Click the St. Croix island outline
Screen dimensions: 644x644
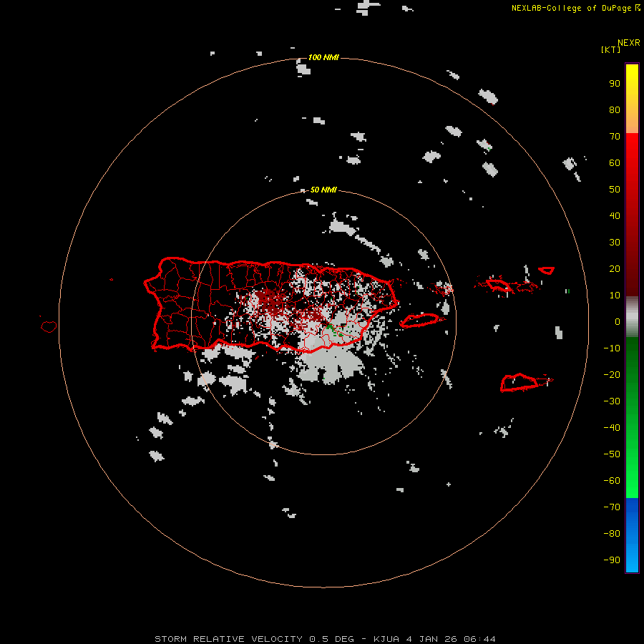click(x=519, y=382)
